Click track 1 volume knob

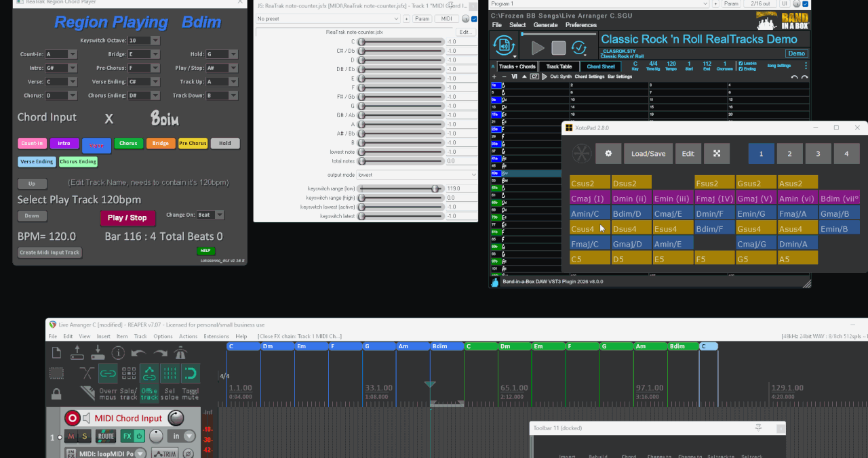176,418
